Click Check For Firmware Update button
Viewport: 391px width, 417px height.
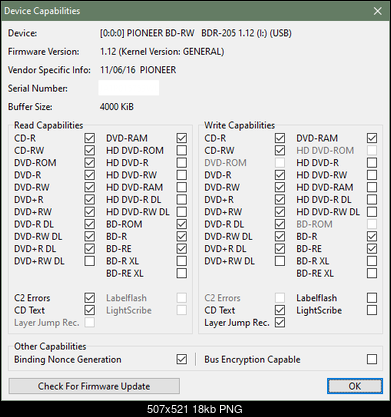(x=94, y=386)
